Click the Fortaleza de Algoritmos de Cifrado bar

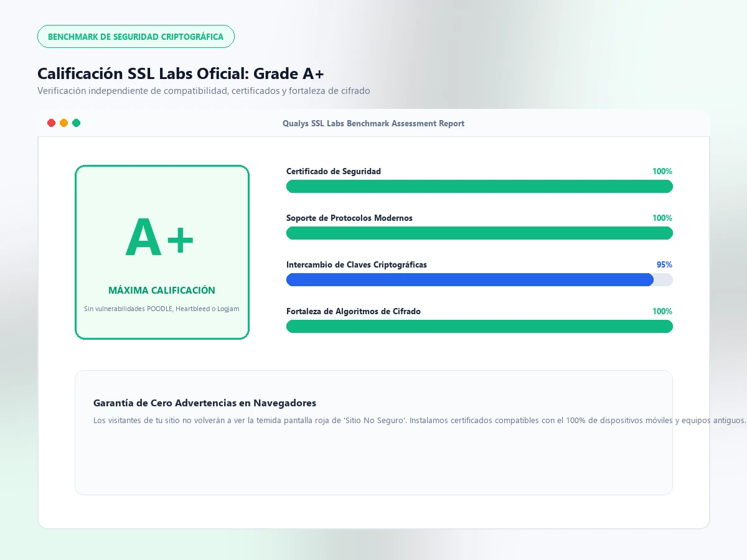(479, 326)
